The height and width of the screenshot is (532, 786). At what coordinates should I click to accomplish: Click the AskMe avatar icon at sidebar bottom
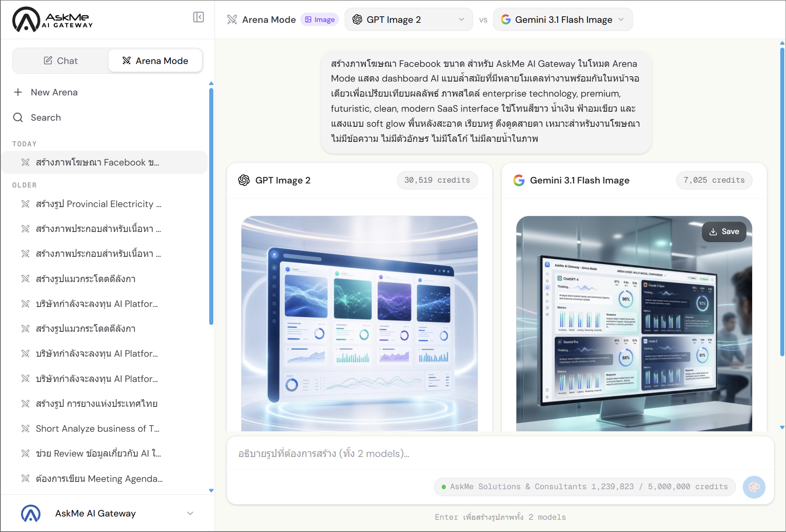pyautogui.click(x=31, y=513)
